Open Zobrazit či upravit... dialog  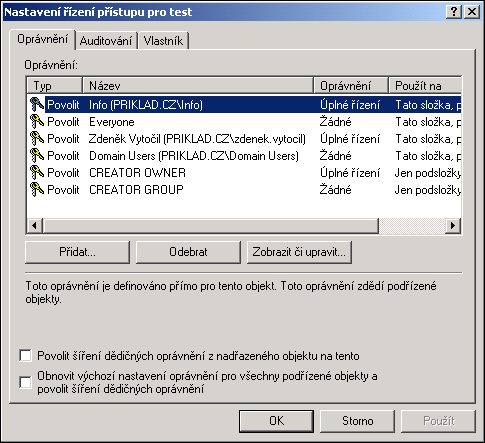click(299, 252)
